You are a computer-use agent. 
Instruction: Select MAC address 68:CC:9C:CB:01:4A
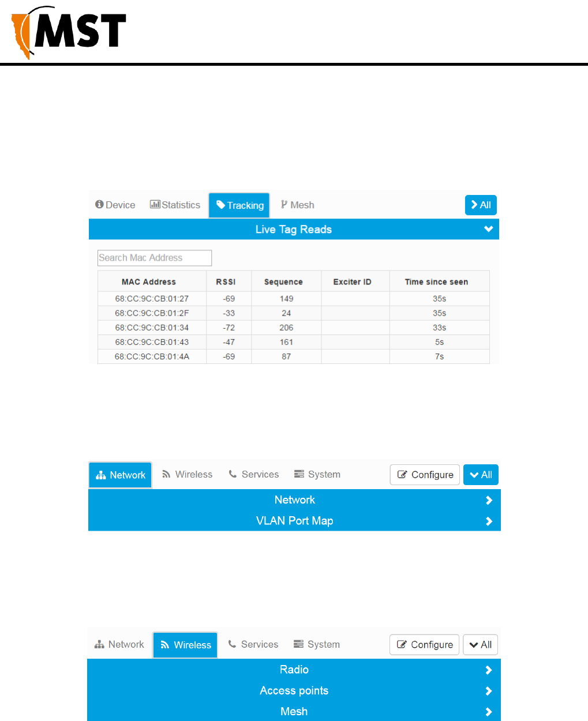152,356
